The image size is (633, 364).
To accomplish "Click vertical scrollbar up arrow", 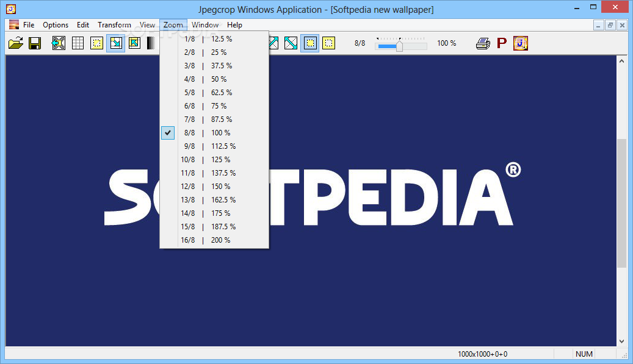I will [621, 61].
